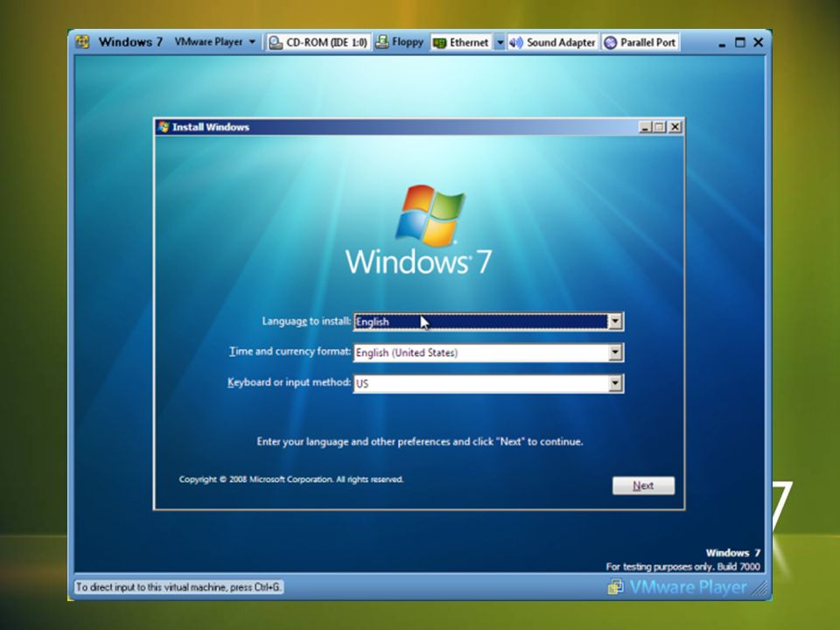Screen dimensions: 840x630
Task: Close the VMware Player window
Action: click(758, 42)
